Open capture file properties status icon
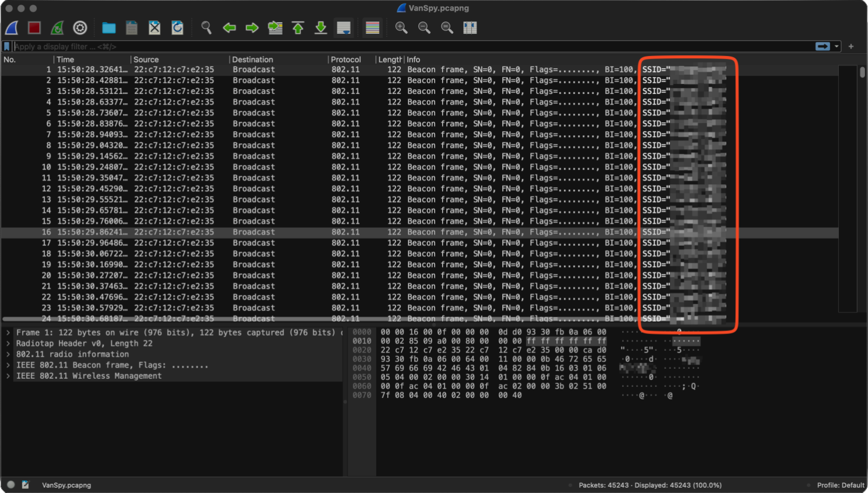The height and width of the screenshot is (493, 868). [26, 485]
